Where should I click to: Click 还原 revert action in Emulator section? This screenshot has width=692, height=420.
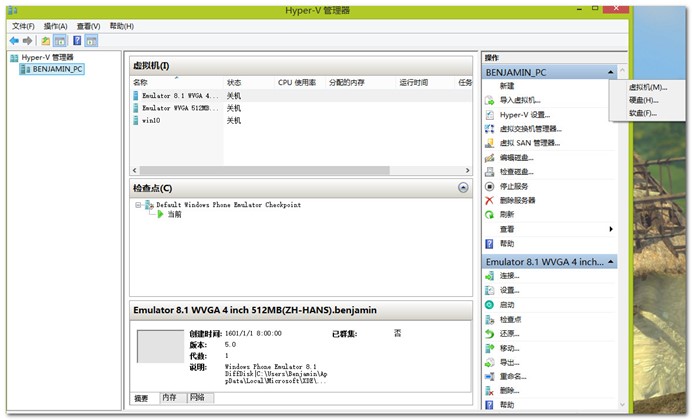pos(509,334)
